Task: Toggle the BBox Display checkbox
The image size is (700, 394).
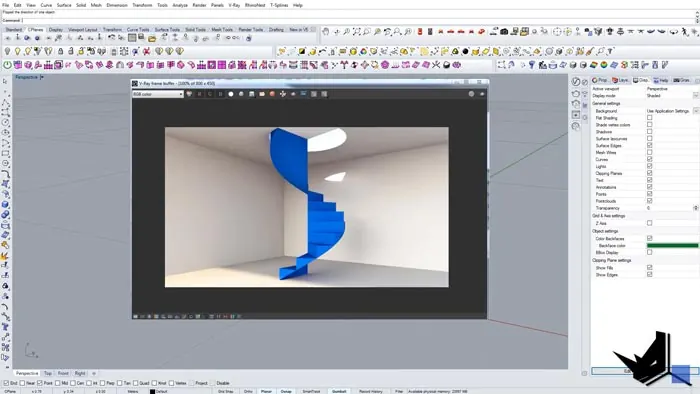Action: (650, 253)
